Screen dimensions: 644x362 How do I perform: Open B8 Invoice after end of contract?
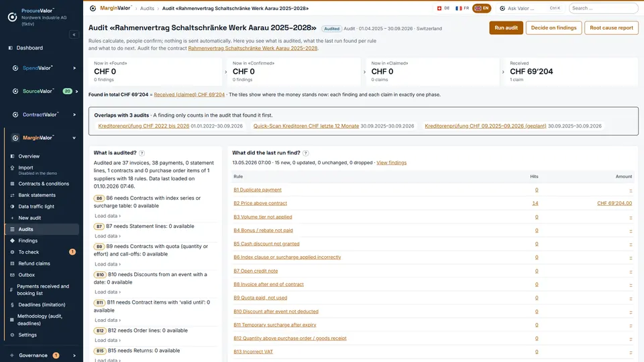click(x=268, y=284)
